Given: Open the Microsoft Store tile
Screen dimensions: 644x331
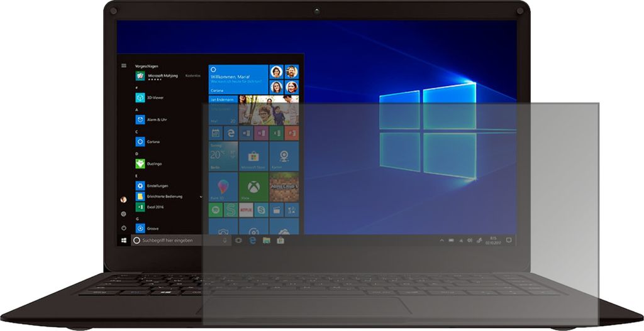Looking at the screenshot, I should point(253,156).
